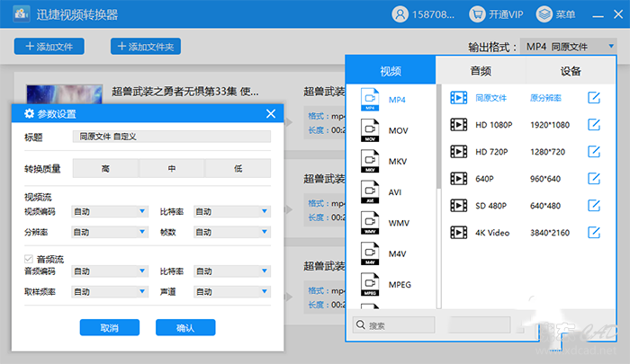
Task: Open the VIP shopping cart icon
Action: 477,14
